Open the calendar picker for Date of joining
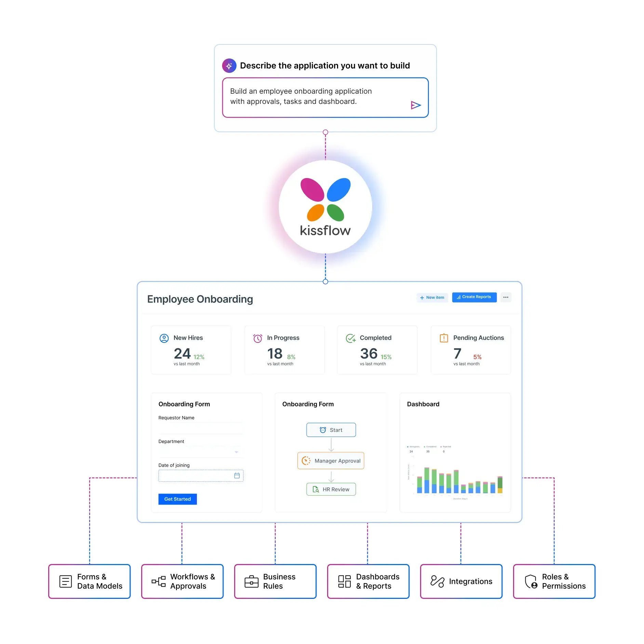Image resolution: width=644 pixels, height=644 pixels. pyautogui.click(x=237, y=475)
